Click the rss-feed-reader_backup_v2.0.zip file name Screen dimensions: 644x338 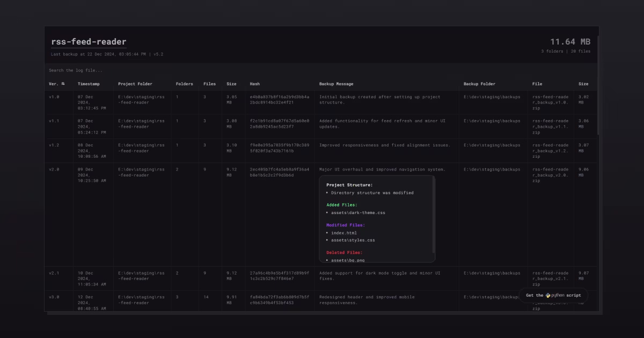550,175
